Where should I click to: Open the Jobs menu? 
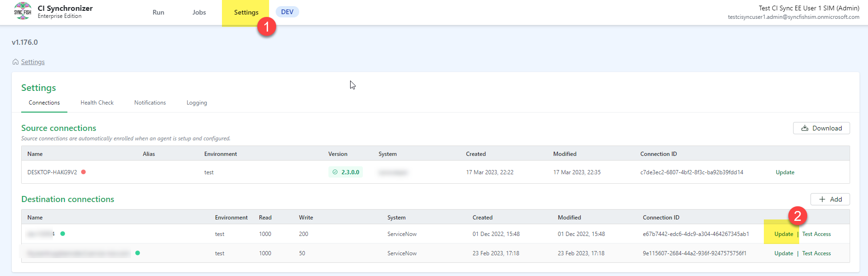(x=199, y=12)
